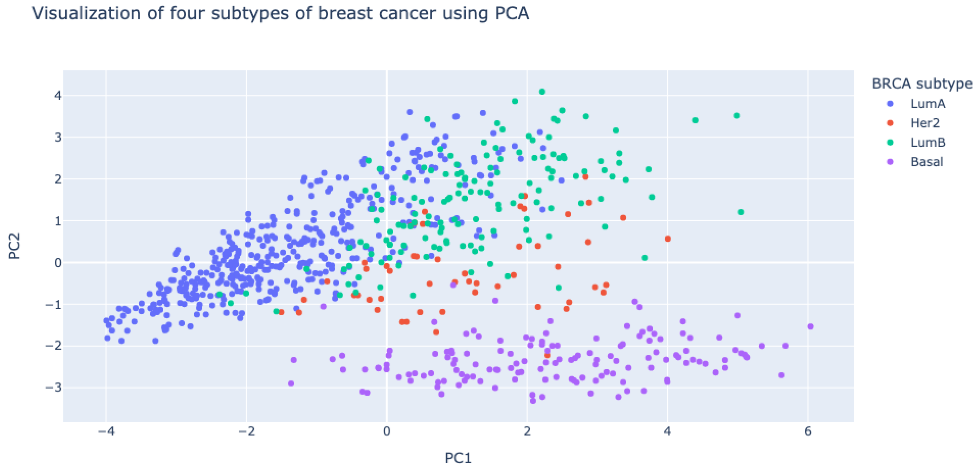Screen dimensions: 980x472
Task: Click x-axis tick label −4
Action: tap(106, 431)
